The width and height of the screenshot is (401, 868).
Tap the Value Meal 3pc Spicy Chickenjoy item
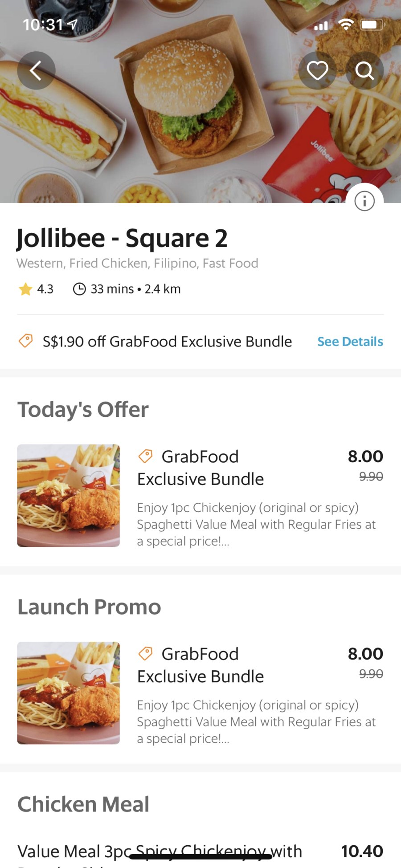coord(160,852)
